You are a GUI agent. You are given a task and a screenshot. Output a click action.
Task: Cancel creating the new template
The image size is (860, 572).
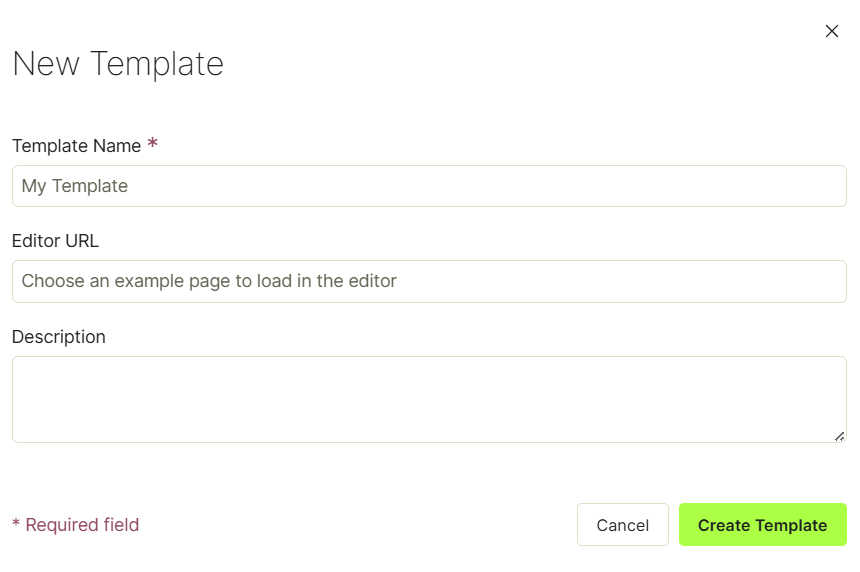click(x=623, y=524)
